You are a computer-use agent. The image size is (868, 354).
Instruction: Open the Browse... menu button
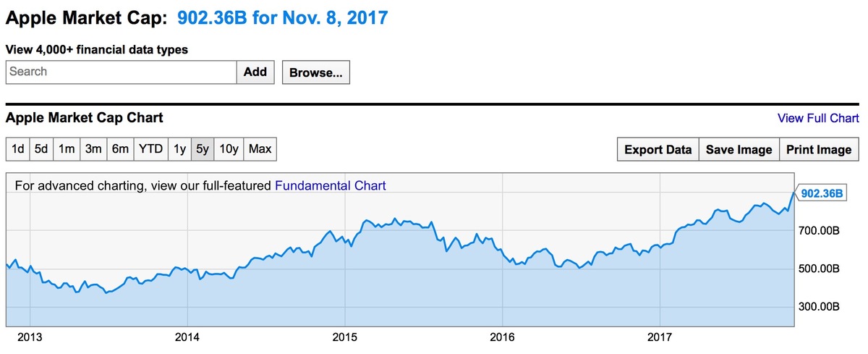coord(316,72)
